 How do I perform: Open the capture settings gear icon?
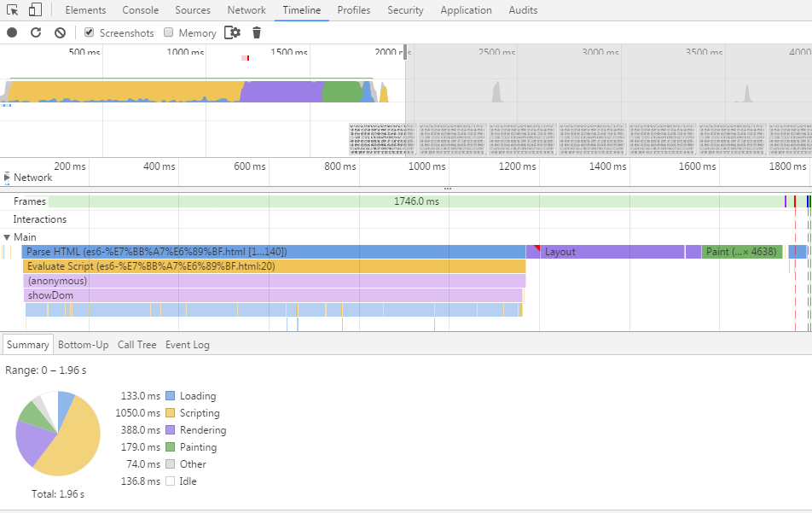pos(233,32)
